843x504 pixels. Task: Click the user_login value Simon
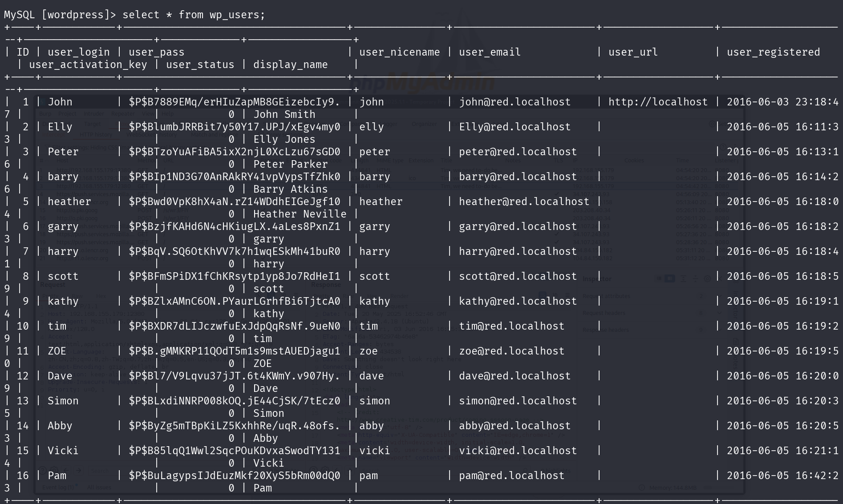coord(63,401)
